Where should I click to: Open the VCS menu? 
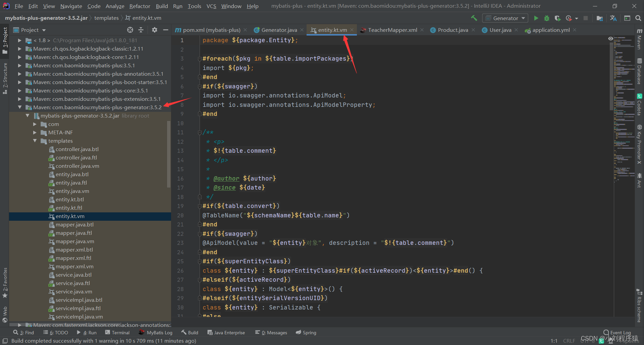coord(211,6)
